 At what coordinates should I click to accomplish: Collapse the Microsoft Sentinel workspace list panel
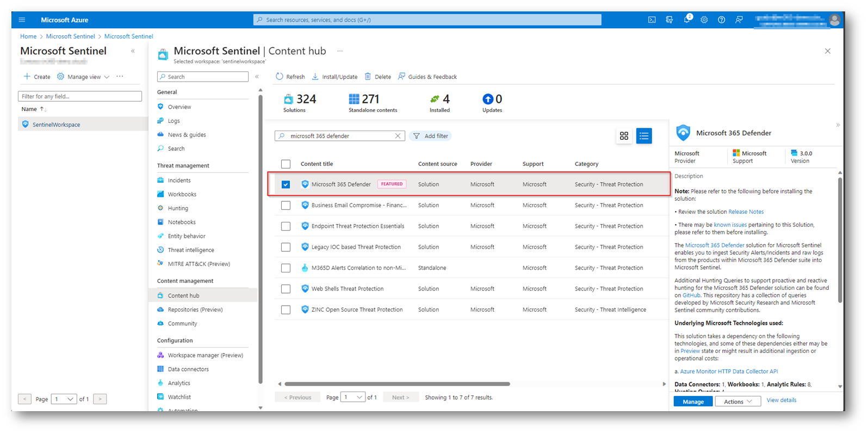133,51
